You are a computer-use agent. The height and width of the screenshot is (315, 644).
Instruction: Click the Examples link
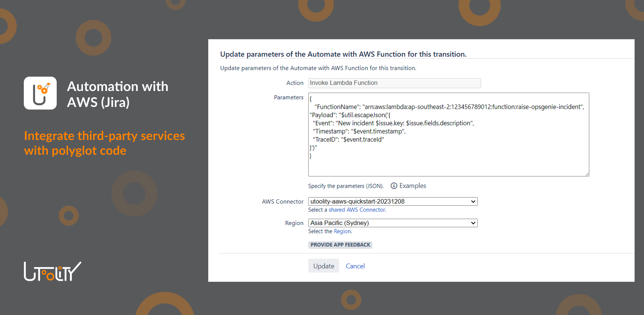coord(413,185)
